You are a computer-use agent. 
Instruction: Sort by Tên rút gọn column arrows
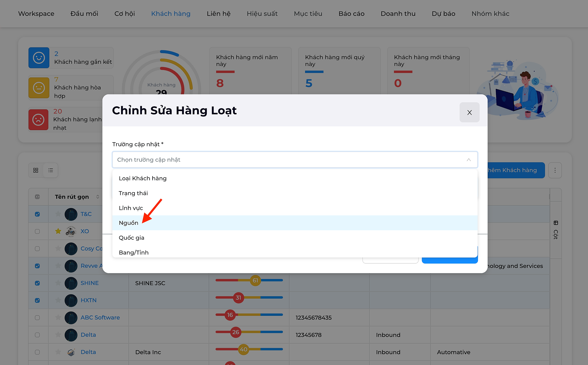tap(98, 197)
